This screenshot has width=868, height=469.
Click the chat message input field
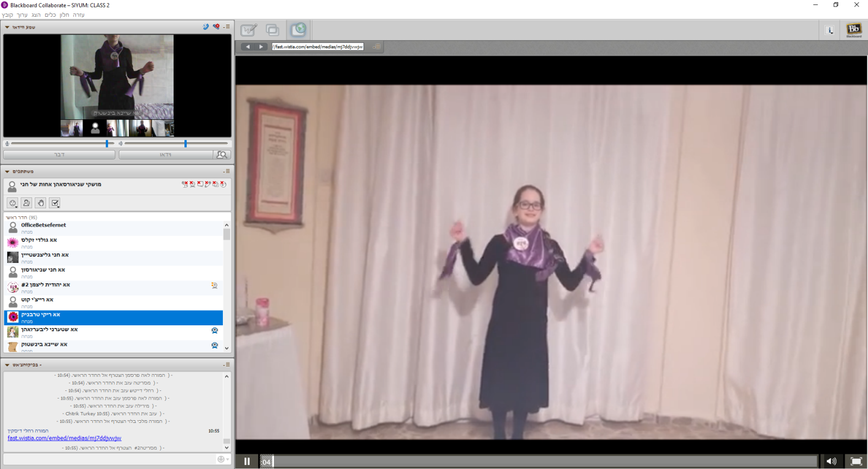click(x=110, y=459)
